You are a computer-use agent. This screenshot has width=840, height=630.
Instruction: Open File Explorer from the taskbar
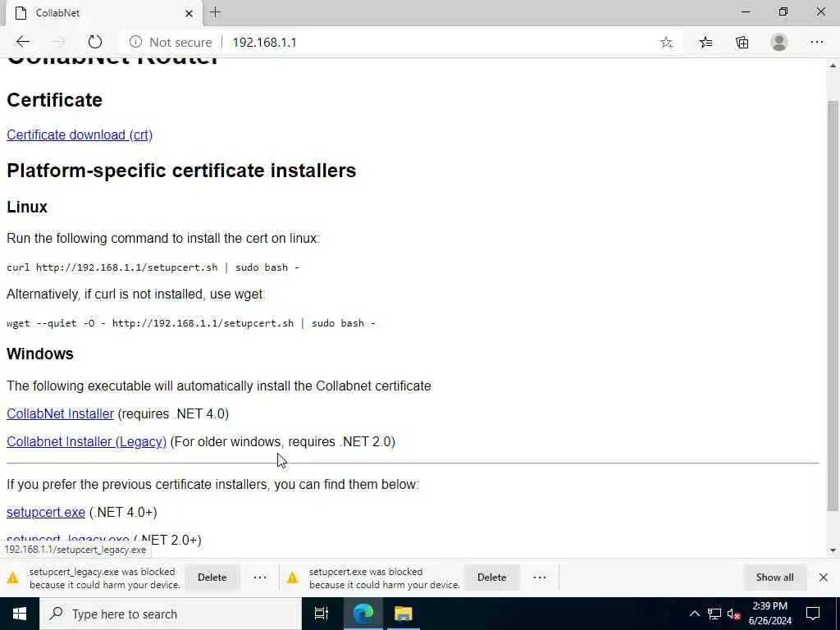(x=404, y=614)
